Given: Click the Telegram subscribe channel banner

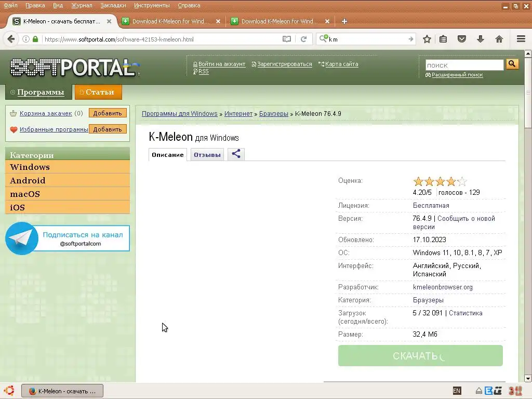Looking at the screenshot, I should (68, 238).
